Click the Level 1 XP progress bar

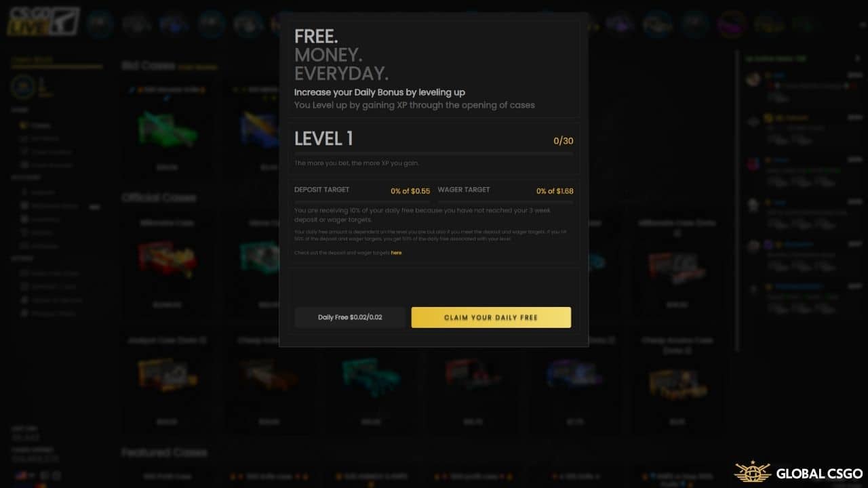click(x=433, y=154)
